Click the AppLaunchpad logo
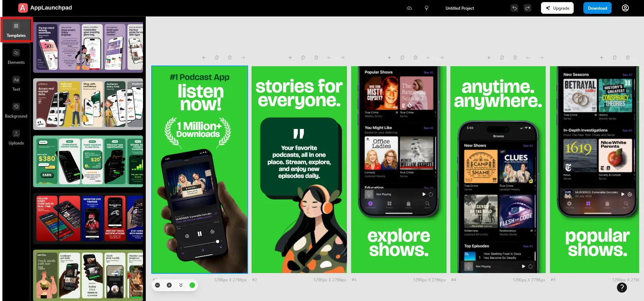Image resolution: width=644 pixels, height=301 pixels. tap(45, 8)
